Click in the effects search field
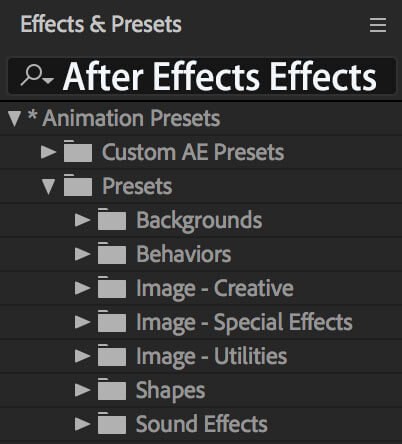 pos(202,76)
